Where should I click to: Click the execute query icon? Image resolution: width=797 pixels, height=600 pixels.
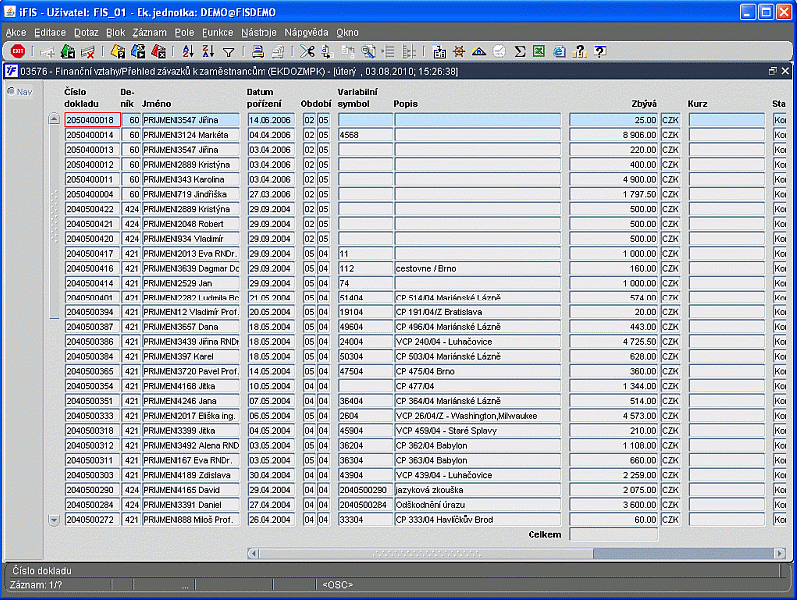[x=138, y=51]
